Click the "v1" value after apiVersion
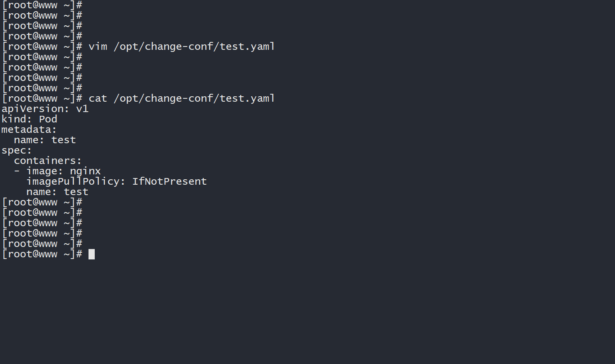Image resolution: width=615 pixels, height=364 pixels. (x=82, y=109)
